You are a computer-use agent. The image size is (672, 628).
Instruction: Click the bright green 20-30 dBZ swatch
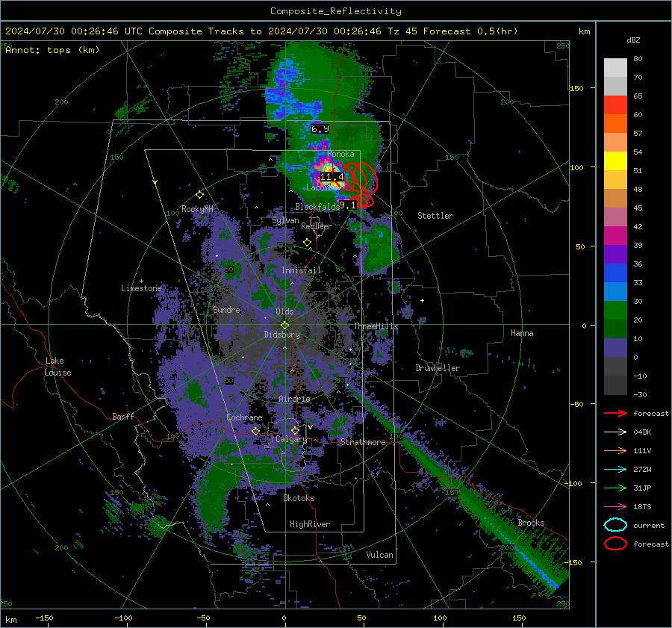pos(615,311)
